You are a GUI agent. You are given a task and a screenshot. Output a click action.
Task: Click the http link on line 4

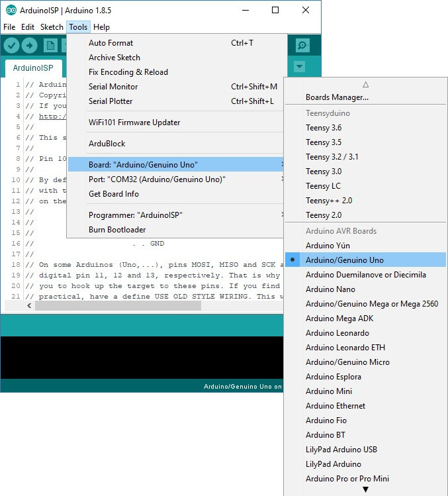pyautogui.click(x=52, y=116)
